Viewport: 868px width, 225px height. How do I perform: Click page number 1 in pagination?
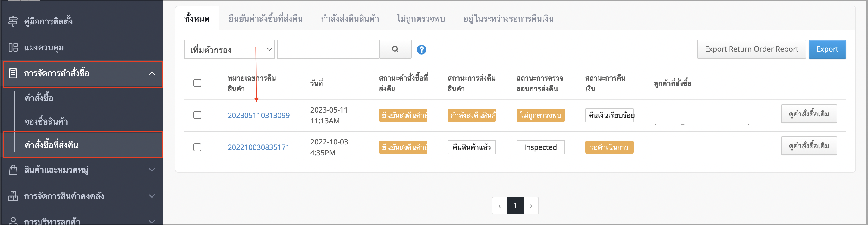(515, 205)
